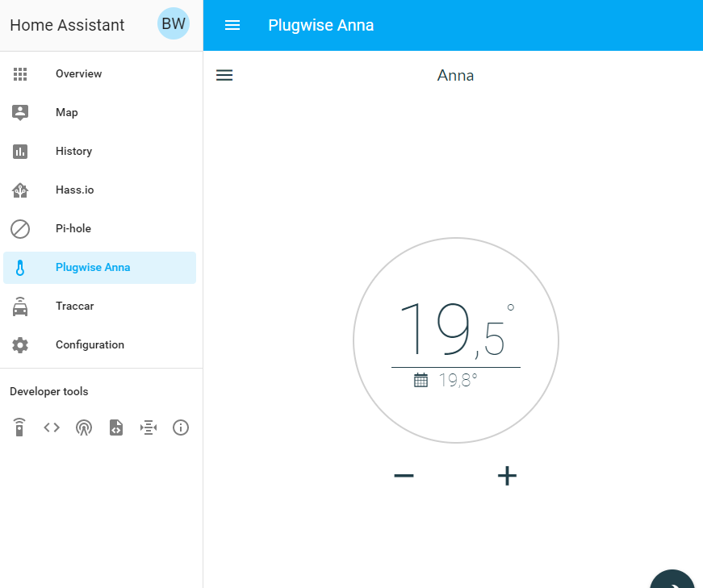Click the Anna thermostat name heading

455,75
